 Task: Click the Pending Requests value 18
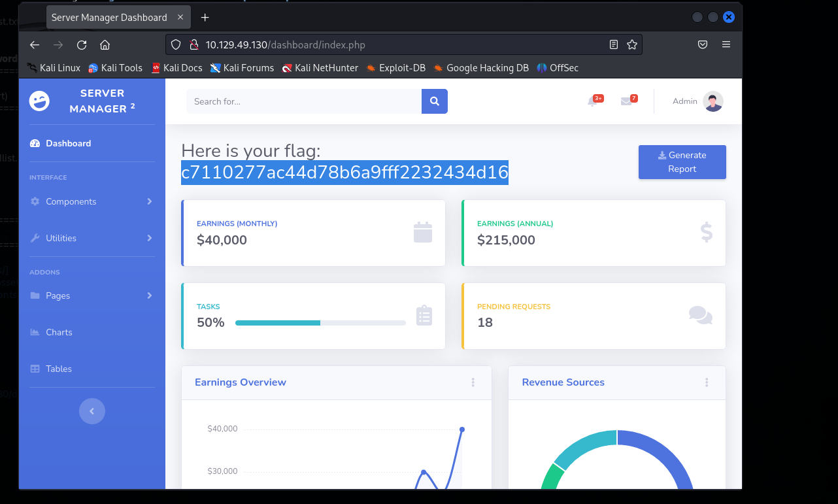[x=485, y=322]
